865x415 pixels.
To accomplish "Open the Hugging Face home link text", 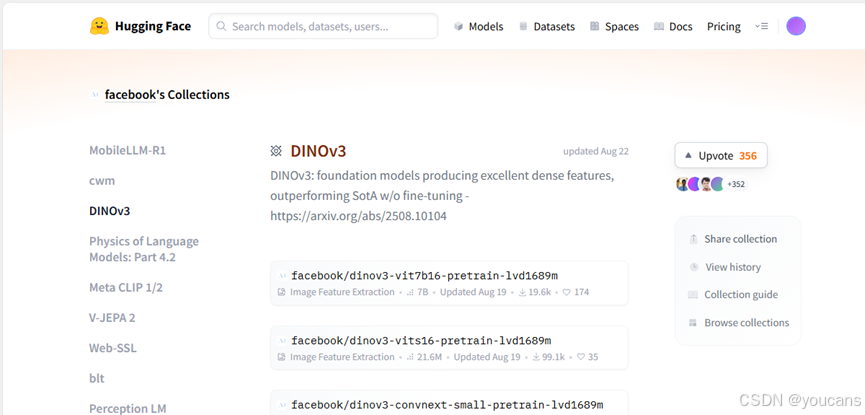I will 153,26.
